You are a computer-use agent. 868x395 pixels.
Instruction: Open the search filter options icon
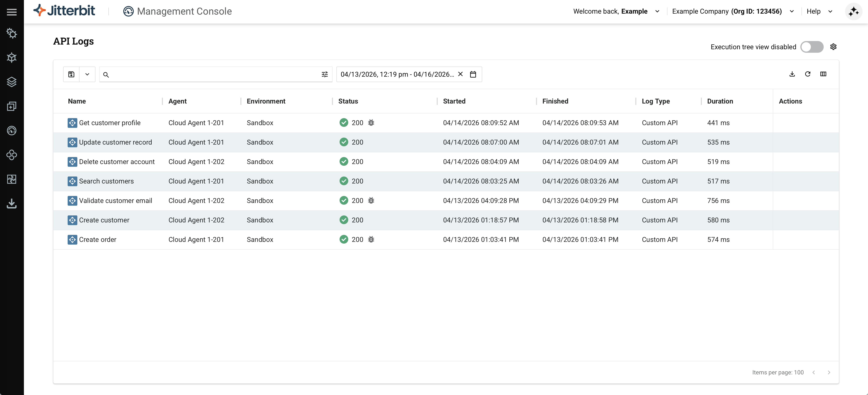(x=325, y=74)
